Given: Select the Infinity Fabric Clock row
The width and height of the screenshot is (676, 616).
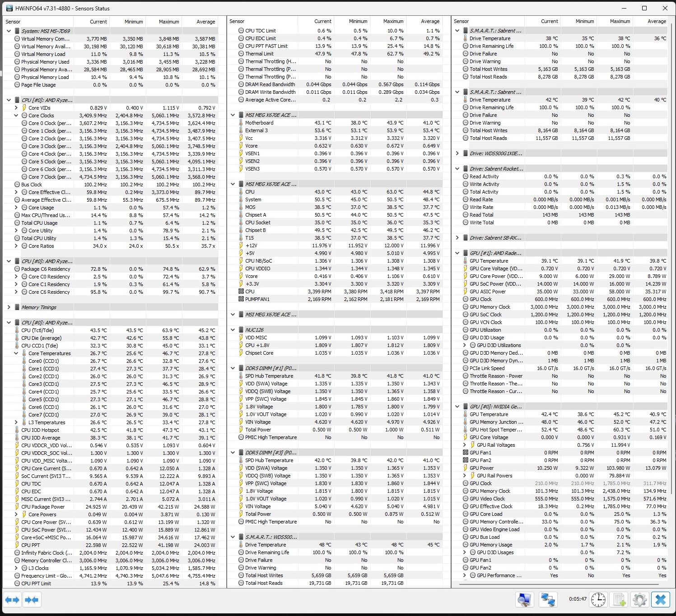Looking at the screenshot, I should click(x=110, y=553).
